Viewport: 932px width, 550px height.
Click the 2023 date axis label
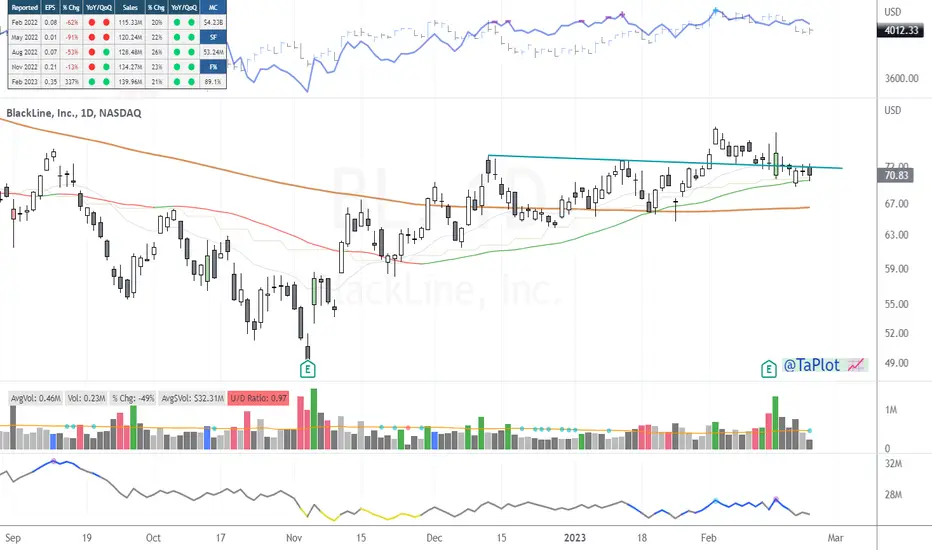(x=574, y=538)
